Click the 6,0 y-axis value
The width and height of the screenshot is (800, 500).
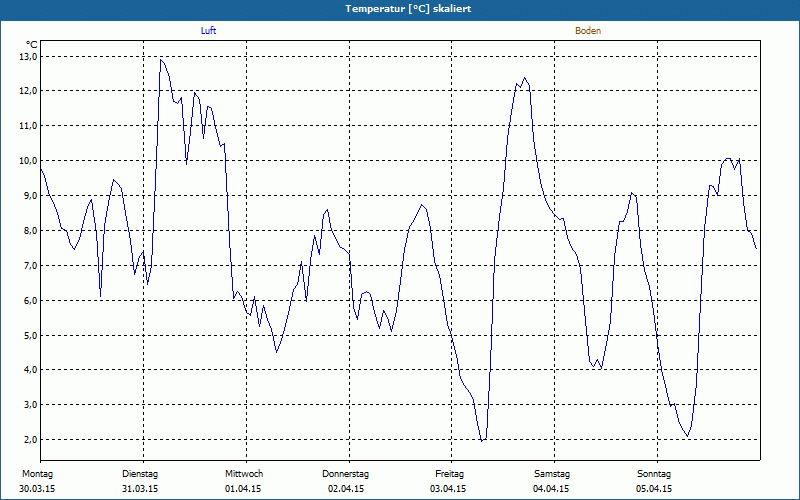[31, 301]
